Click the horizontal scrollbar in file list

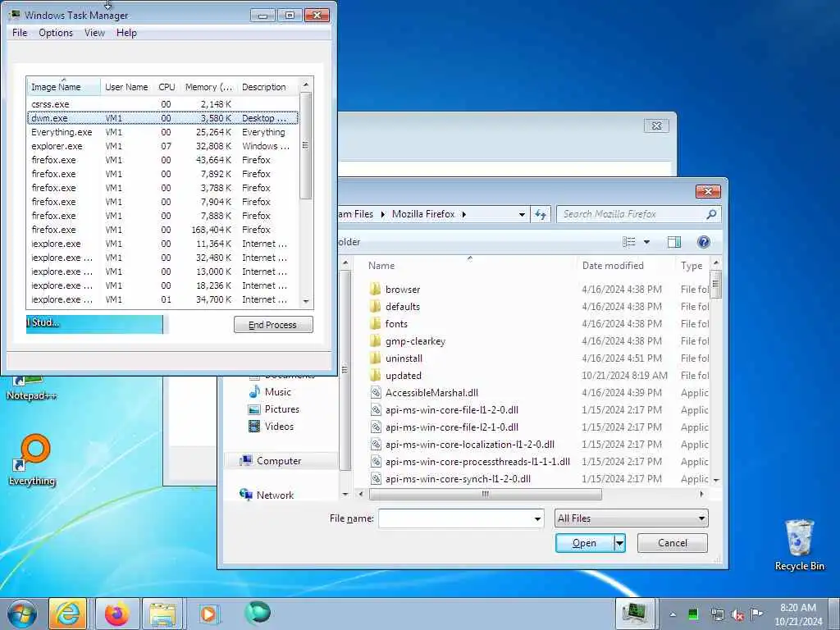tap(486, 494)
